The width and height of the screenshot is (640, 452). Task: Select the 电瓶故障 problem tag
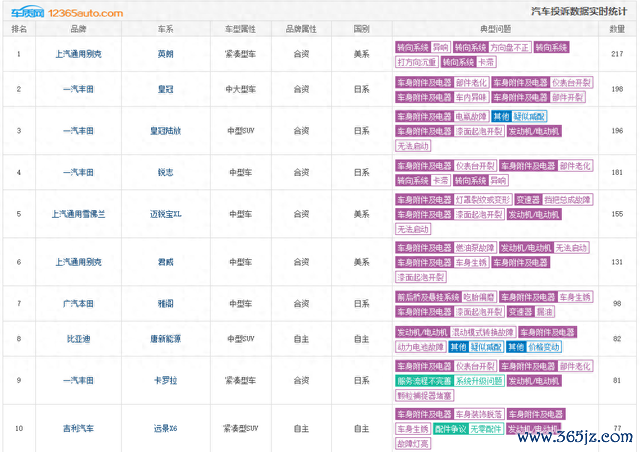pos(471,117)
